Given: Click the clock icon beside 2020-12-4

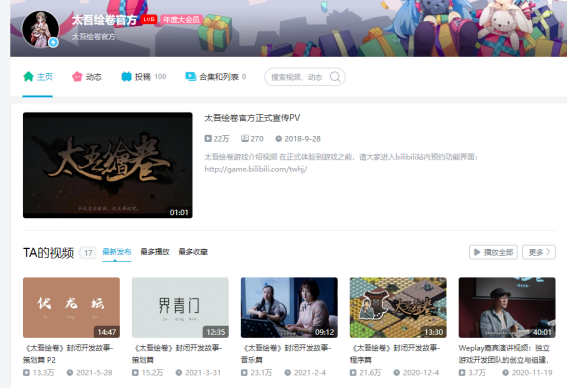Looking at the screenshot, I should tap(397, 372).
